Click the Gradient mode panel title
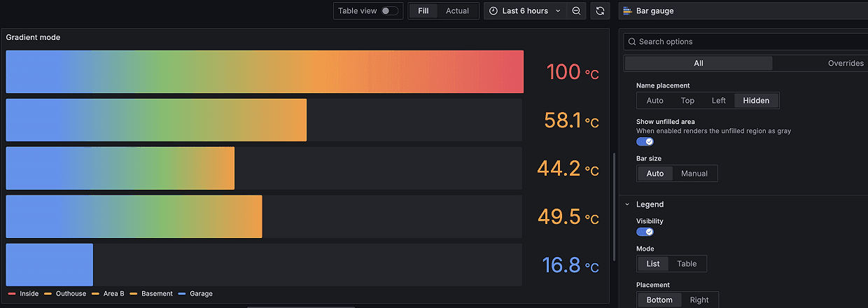This screenshot has width=868, height=308. 33,37
